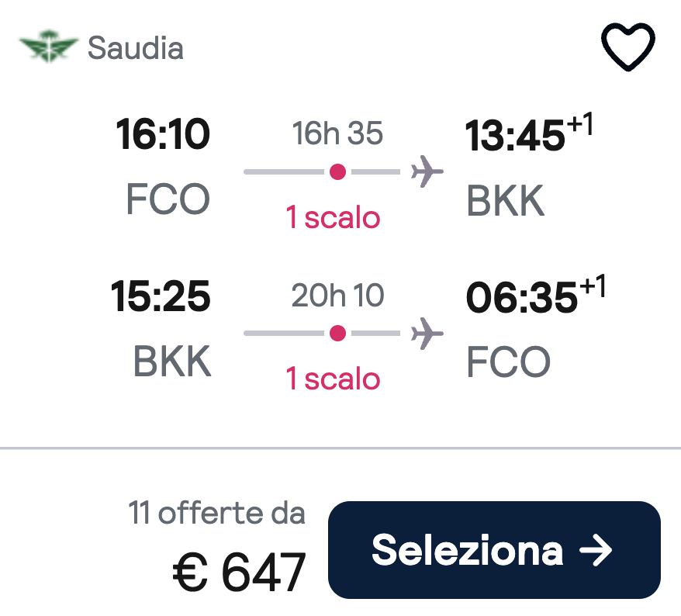Screen dimensions: 681x616
Task: Click the 15:25 return departure time
Action: click(161, 296)
